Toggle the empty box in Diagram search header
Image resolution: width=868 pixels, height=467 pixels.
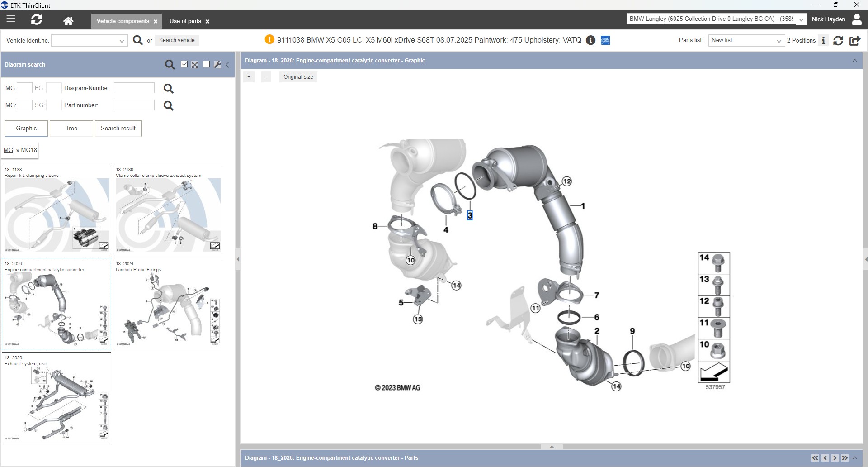click(206, 64)
